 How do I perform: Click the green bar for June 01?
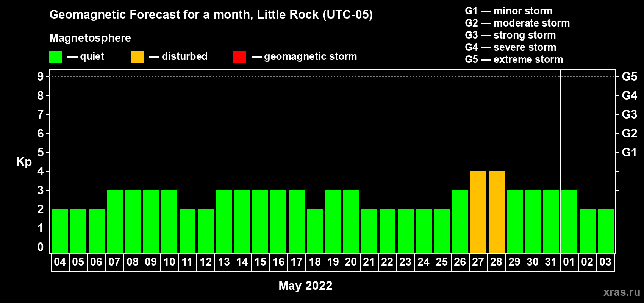[569, 221]
